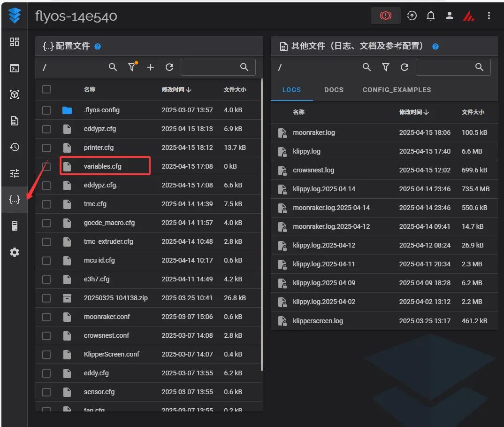Viewport: 504px width, 427px height.
Task: Click the add file plus icon
Action: tap(151, 68)
